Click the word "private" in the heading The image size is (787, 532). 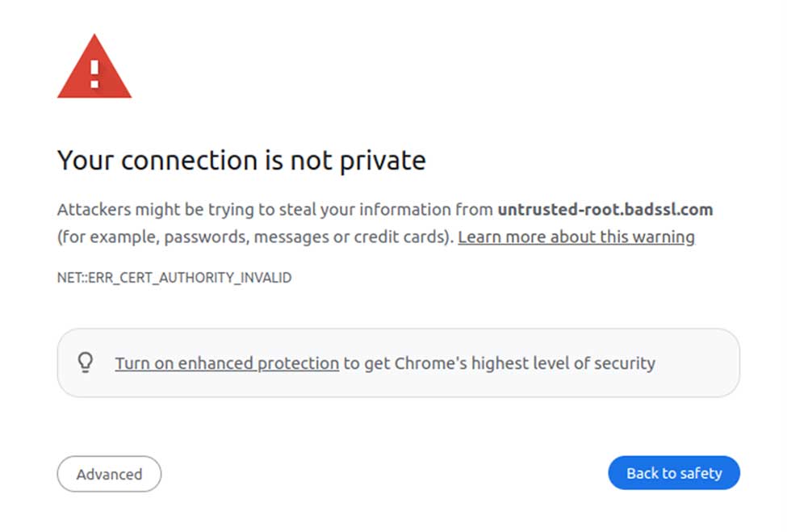[x=383, y=161]
